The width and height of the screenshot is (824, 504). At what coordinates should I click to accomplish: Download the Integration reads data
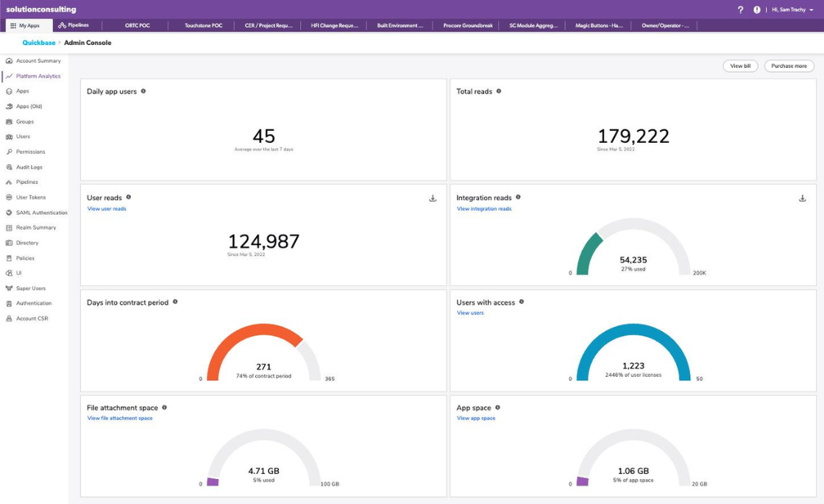tap(803, 198)
